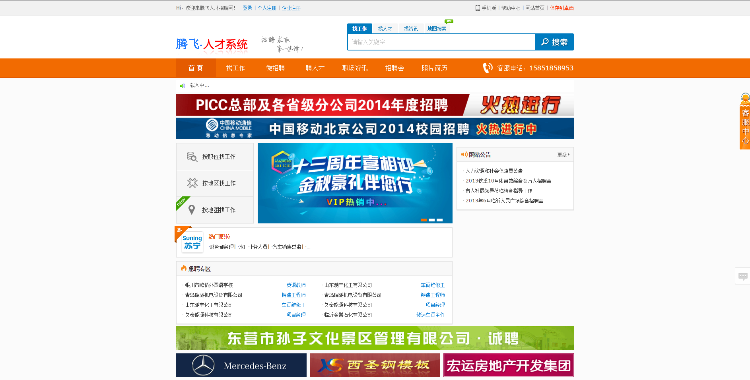
Task: Open the 宏运房地产开发集团 advertisement banner
Action: coord(508,365)
